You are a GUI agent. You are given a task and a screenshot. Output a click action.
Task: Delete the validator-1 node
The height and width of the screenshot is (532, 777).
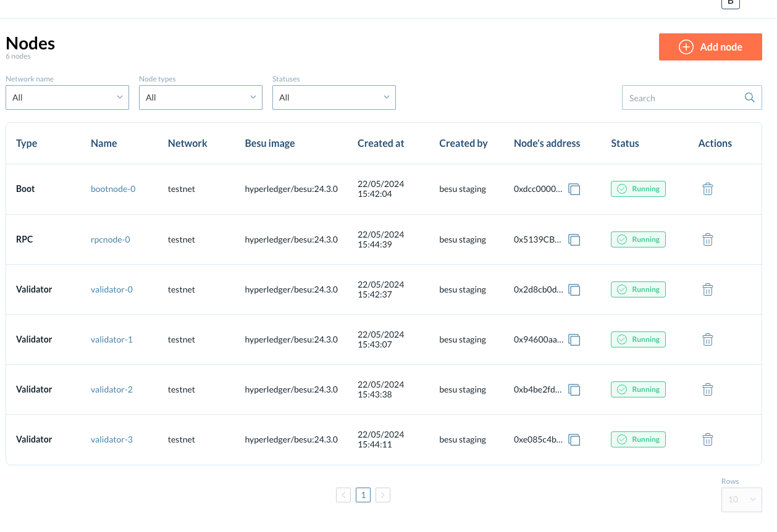[708, 339]
